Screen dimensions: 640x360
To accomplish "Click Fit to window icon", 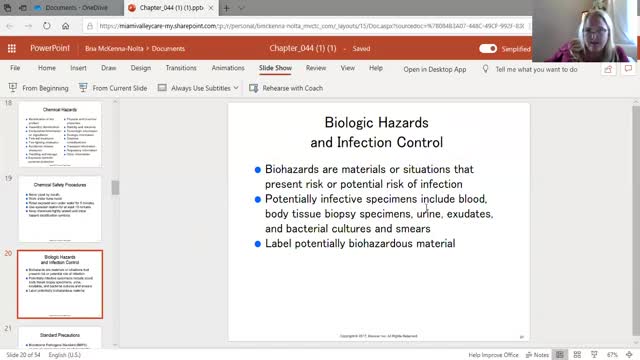I will (629, 355).
